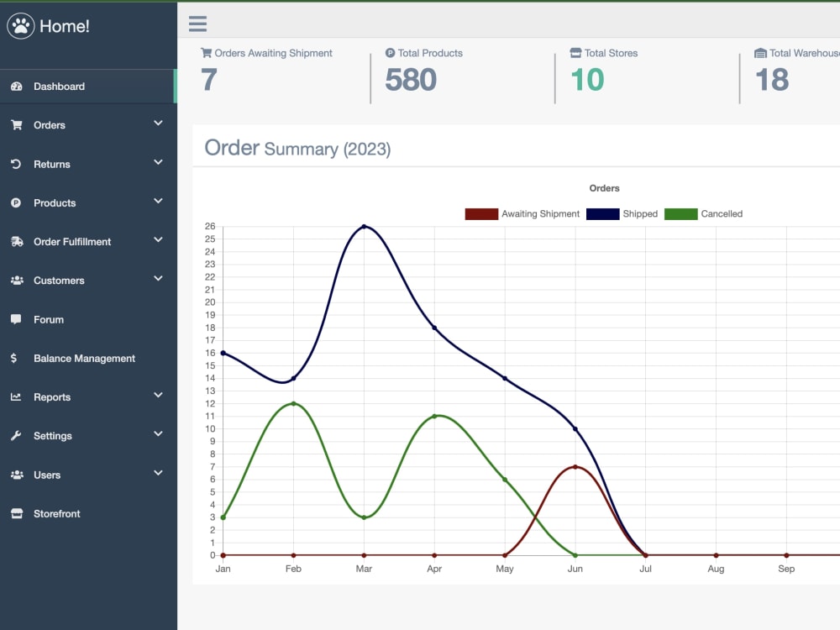Click the Customers sidebar label
Screen dimensions: 840x630
point(59,281)
